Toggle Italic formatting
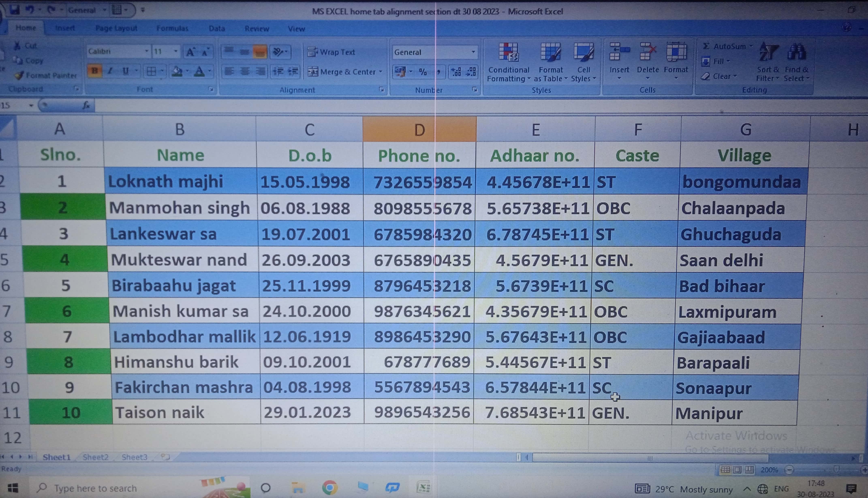The image size is (868, 498). [x=110, y=71]
